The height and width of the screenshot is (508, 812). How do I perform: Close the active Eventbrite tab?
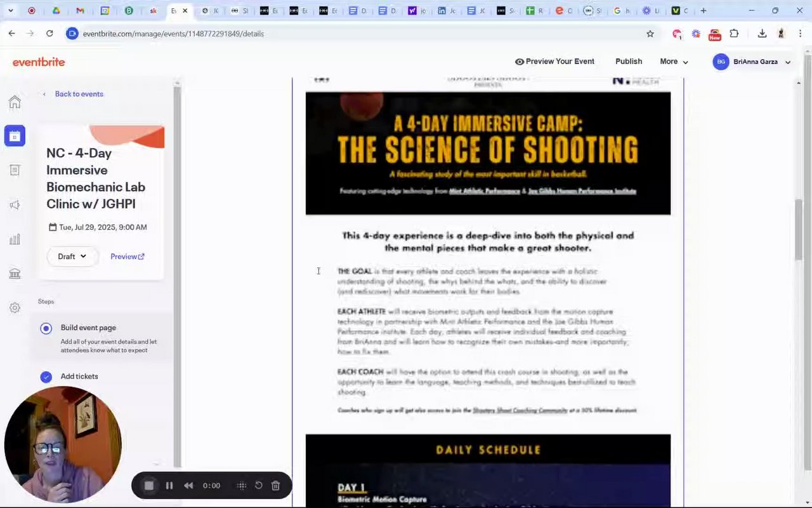(x=185, y=11)
